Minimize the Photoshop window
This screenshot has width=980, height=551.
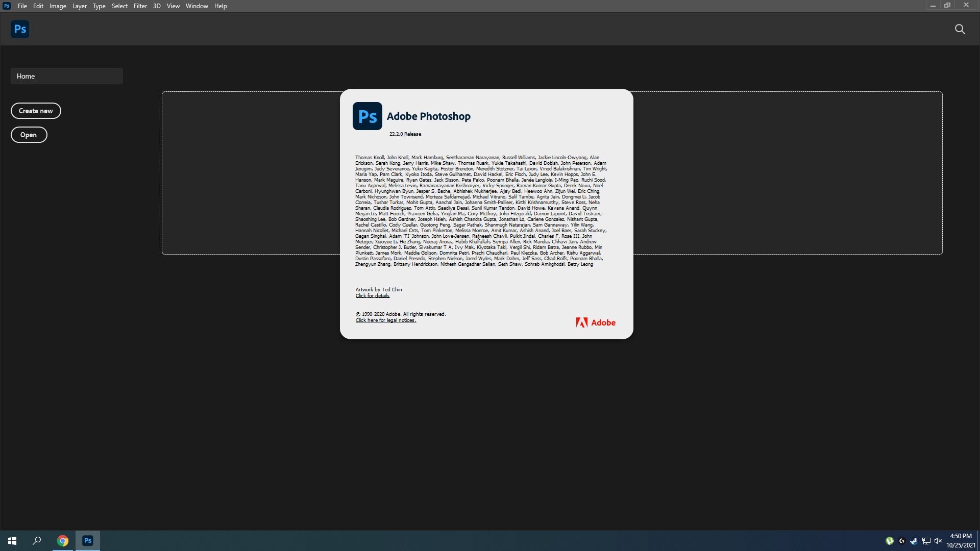click(x=933, y=6)
